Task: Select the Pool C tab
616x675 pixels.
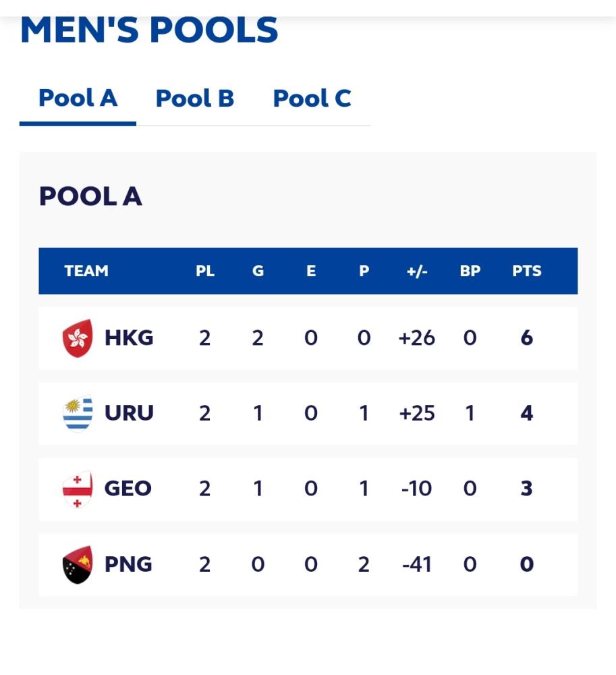Action: click(x=312, y=98)
